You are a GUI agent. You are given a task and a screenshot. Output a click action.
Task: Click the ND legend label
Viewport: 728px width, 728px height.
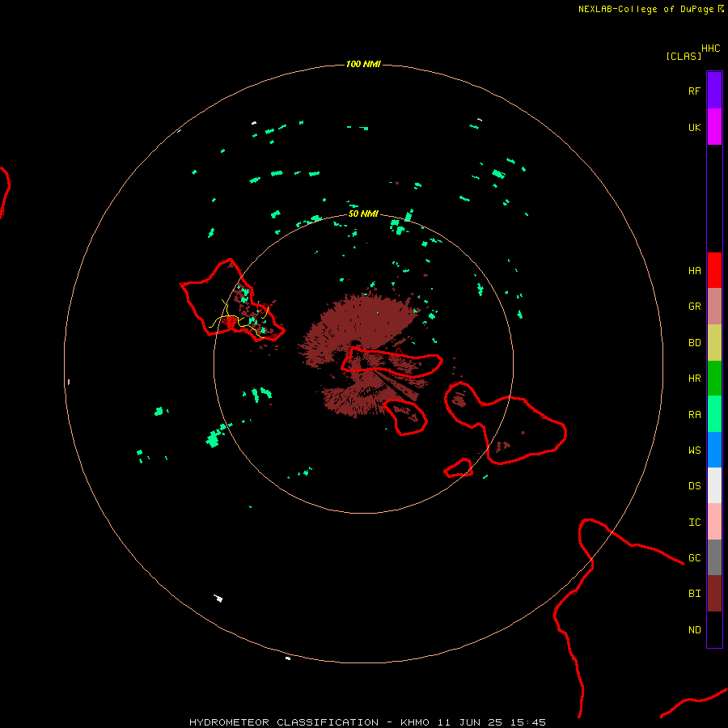click(x=694, y=630)
